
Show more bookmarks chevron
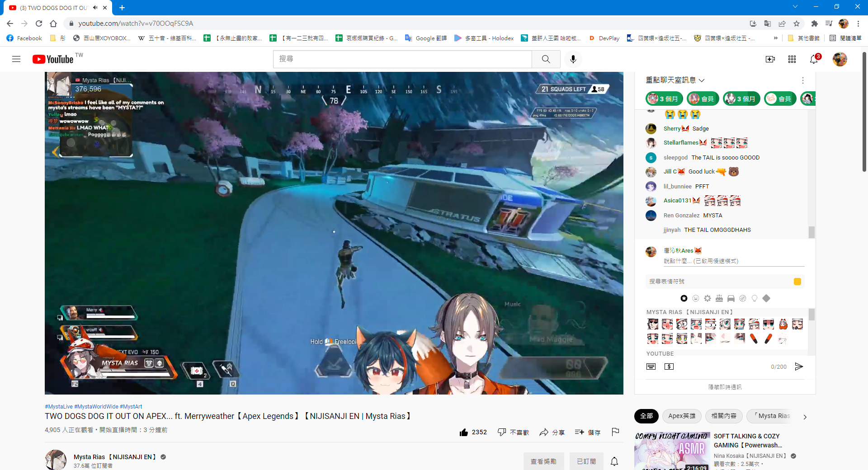[x=776, y=38]
